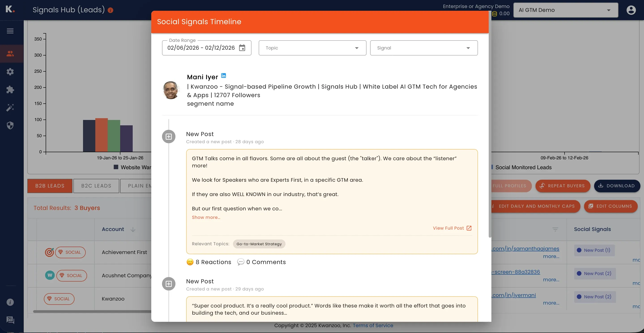Toggle the Social Monitored Leads legend swatch
The width and height of the screenshot is (644, 333).
coord(492,167)
